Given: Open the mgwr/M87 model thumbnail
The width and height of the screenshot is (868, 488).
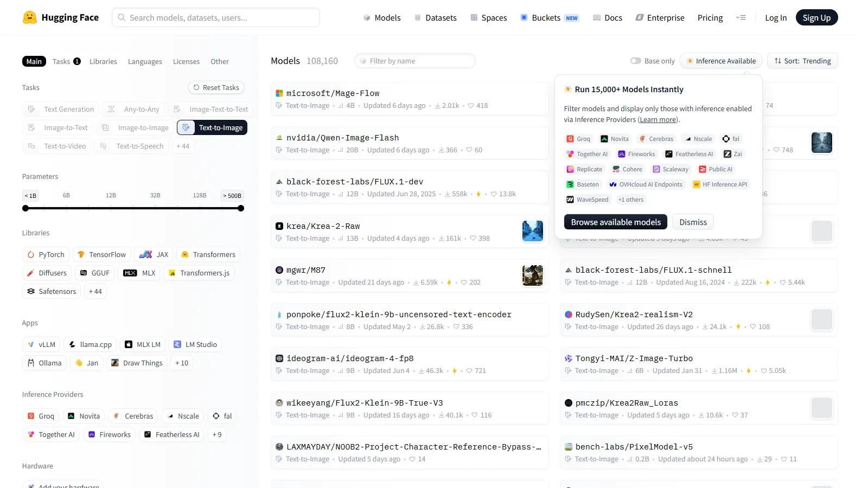Looking at the screenshot, I should [x=533, y=275].
